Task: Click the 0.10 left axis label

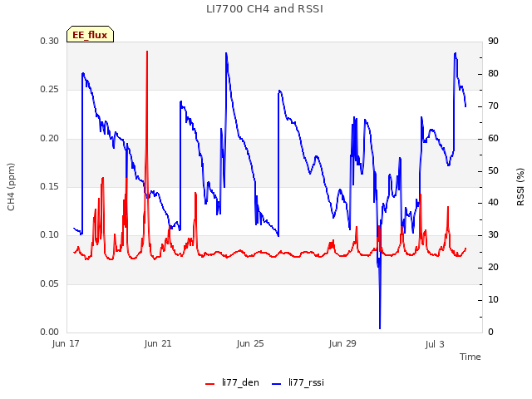Action: 50,234
